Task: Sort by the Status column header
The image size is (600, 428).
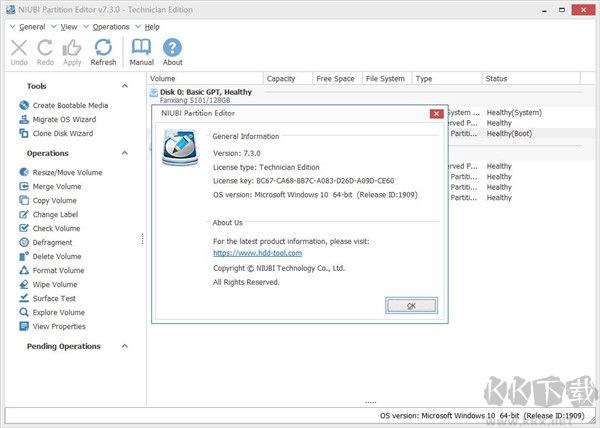Action: click(531, 78)
